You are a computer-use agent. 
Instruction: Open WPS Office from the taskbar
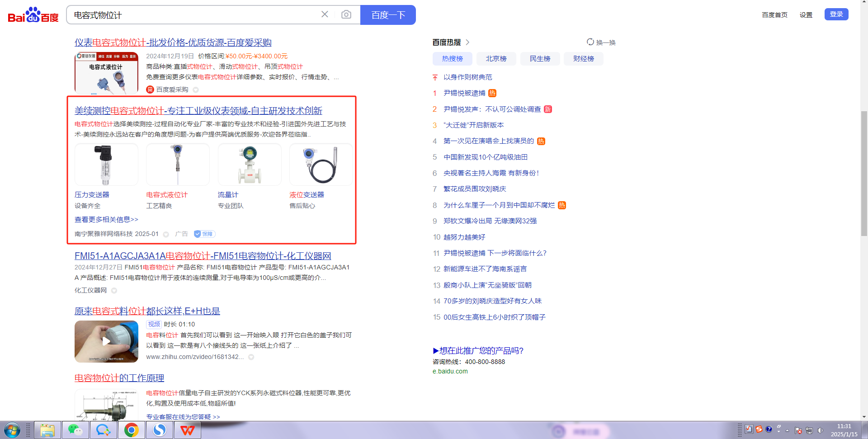pos(187,430)
